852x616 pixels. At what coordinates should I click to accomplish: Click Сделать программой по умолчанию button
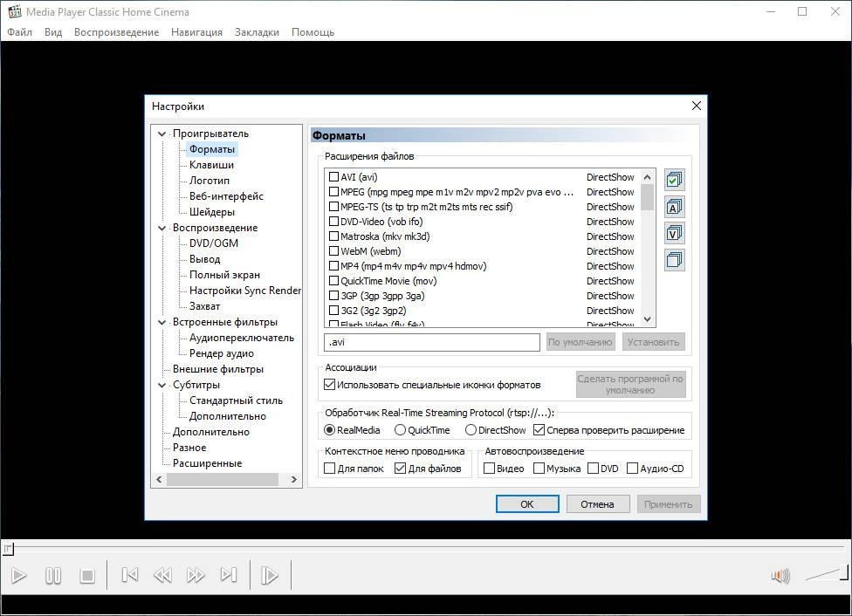click(x=630, y=385)
